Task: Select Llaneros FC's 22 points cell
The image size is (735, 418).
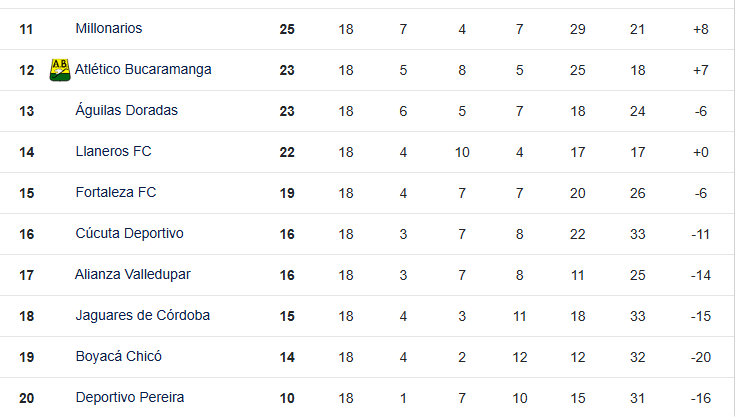Action: [287, 152]
